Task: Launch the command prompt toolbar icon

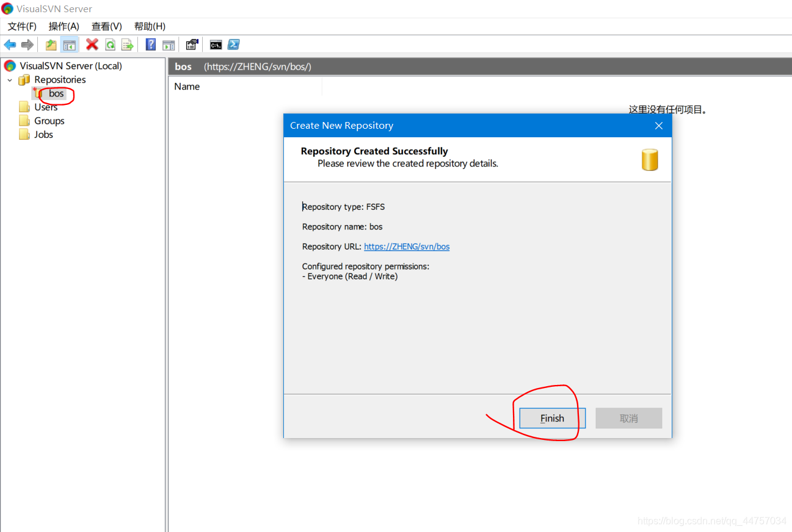Action: pos(216,45)
